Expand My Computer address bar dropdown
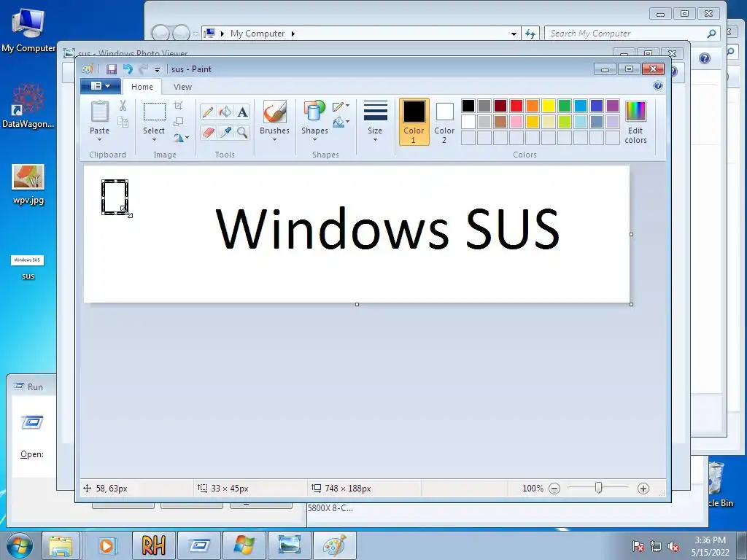Image resolution: width=747 pixels, height=560 pixels. click(514, 34)
